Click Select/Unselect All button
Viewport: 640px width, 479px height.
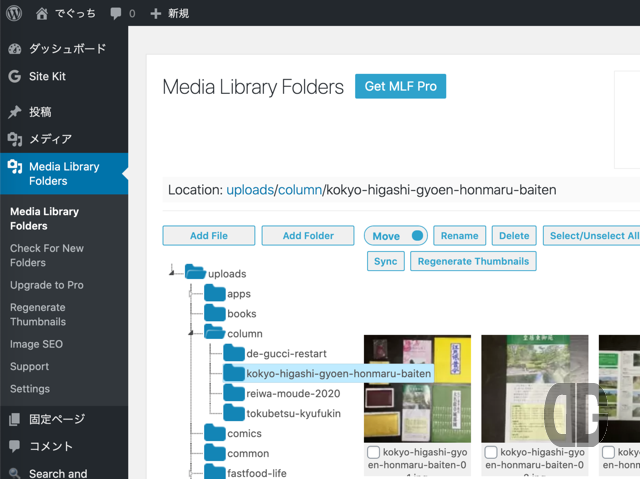pyautogui.click(x=593, y=235)
